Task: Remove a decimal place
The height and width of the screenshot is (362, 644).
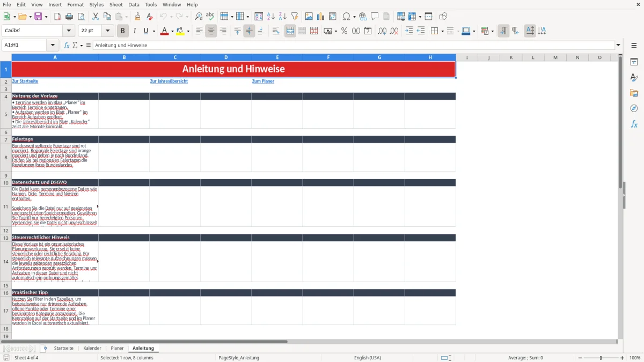Action: tap(394, 31)
